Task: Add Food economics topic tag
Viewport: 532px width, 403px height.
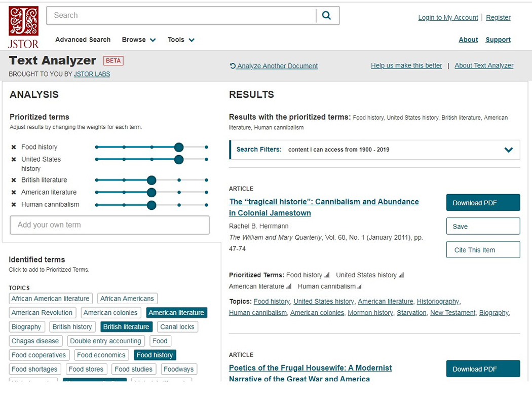Action: pyautogui.click(x=101, y=355)
